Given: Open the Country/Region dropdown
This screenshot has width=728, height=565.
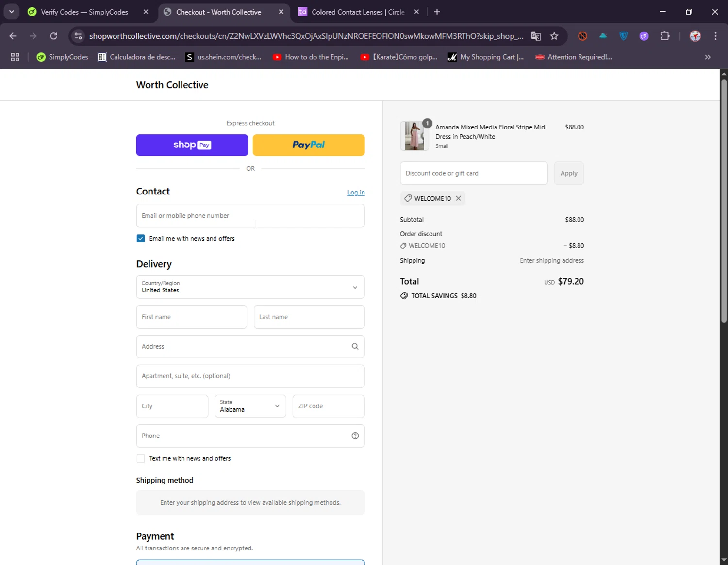Looking at the screenshot, I should pyautogui.click(x=250, y=287).
